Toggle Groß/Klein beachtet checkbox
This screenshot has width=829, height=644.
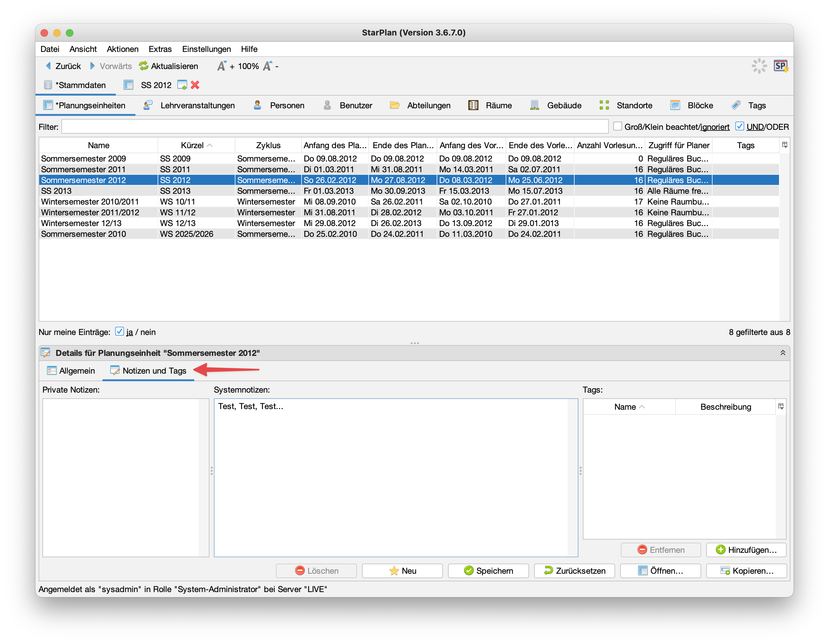(618, 126)
